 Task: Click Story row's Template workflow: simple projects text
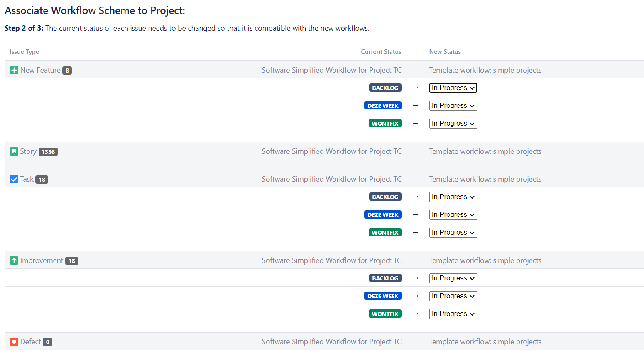485,151
